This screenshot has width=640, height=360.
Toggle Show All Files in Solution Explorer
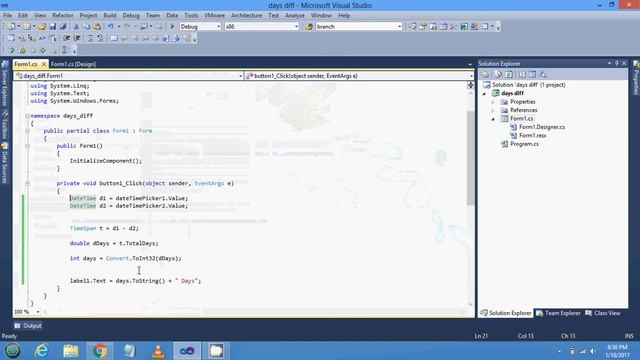pyautogui.click(x=498, y=74)
